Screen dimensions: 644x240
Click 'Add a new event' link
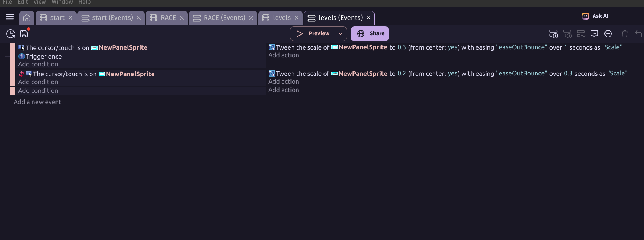[x=37, y=102]
